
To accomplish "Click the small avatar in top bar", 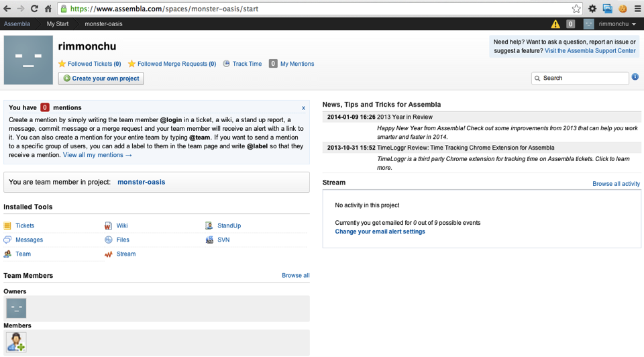I will [x=588, y=24].
